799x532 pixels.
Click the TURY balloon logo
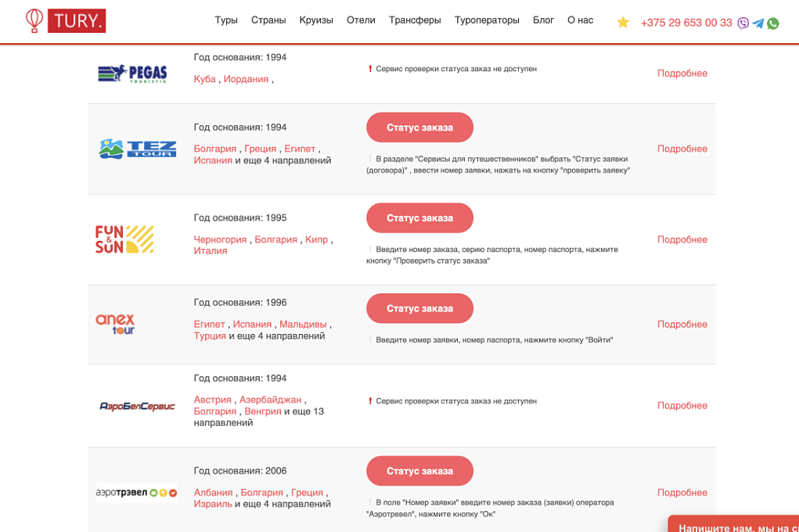pyautogui.click(x=65, y=20)
